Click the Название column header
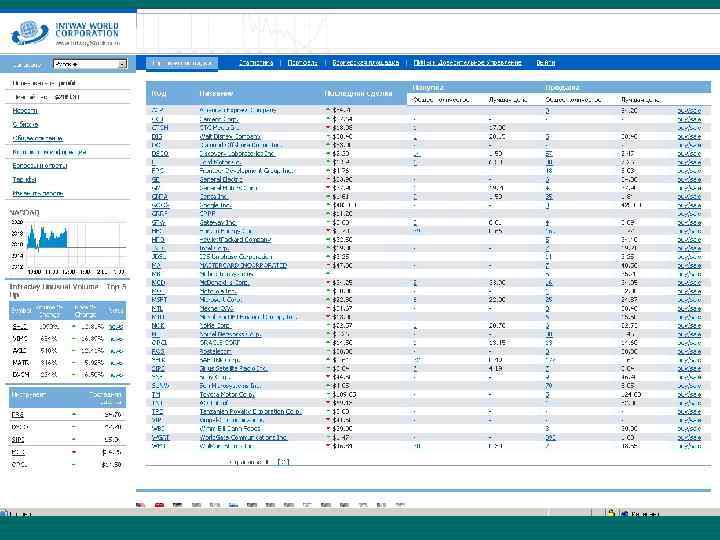The height and width of the screenshot is (540, 720). [x=216, y=93]
